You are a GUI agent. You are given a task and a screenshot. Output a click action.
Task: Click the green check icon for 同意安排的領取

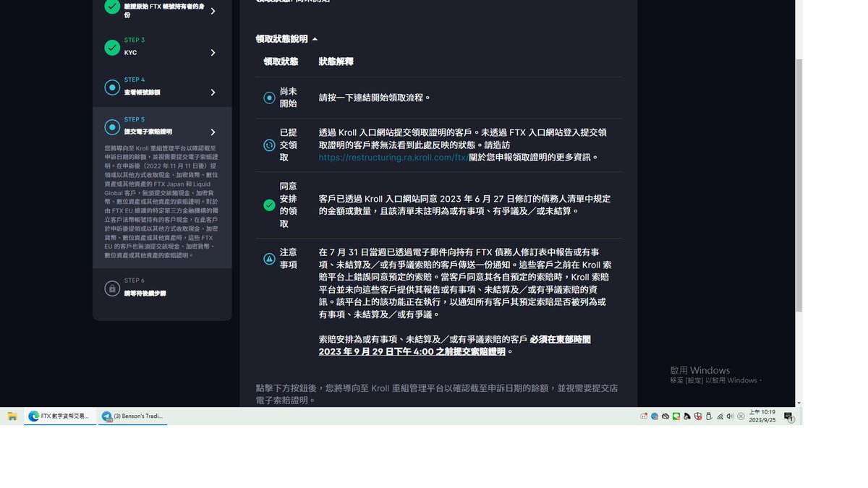[269, 205]
